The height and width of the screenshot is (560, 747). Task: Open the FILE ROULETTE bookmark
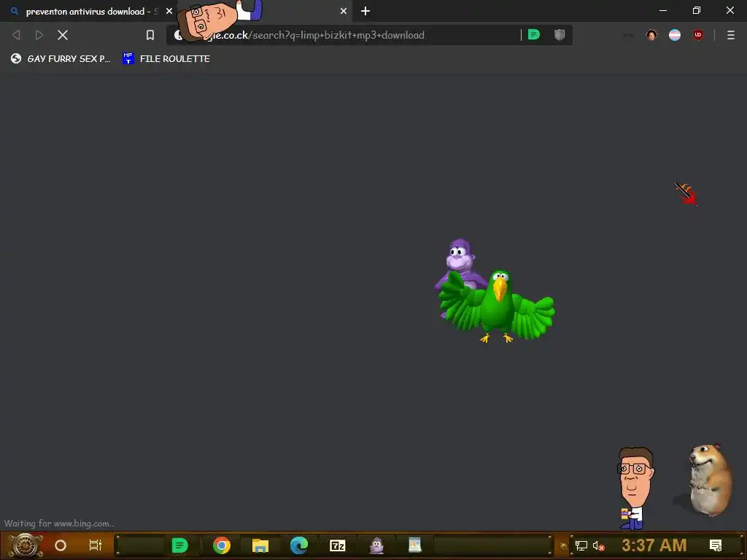click(166, 58)
